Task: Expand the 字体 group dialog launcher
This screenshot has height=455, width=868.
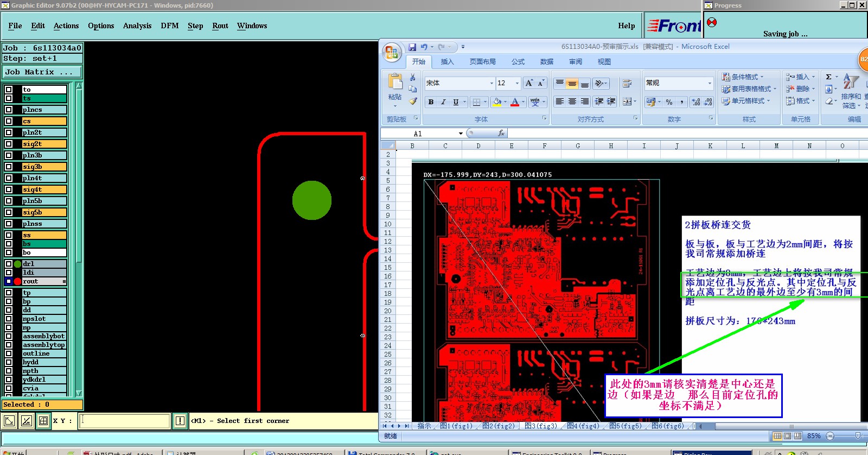Action: click(x=544, y=118)
